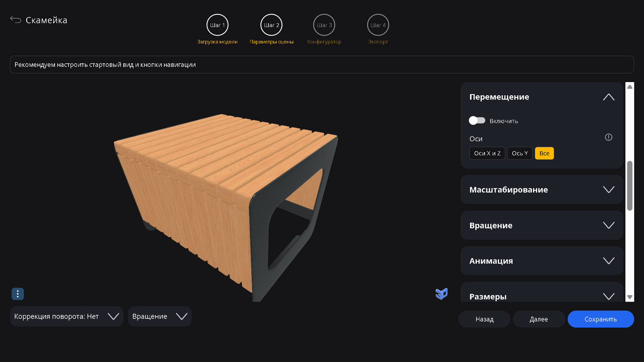Click the back arrow next to Скамейка
Viewport: 644px width, 362px height.
click(15, 19)
